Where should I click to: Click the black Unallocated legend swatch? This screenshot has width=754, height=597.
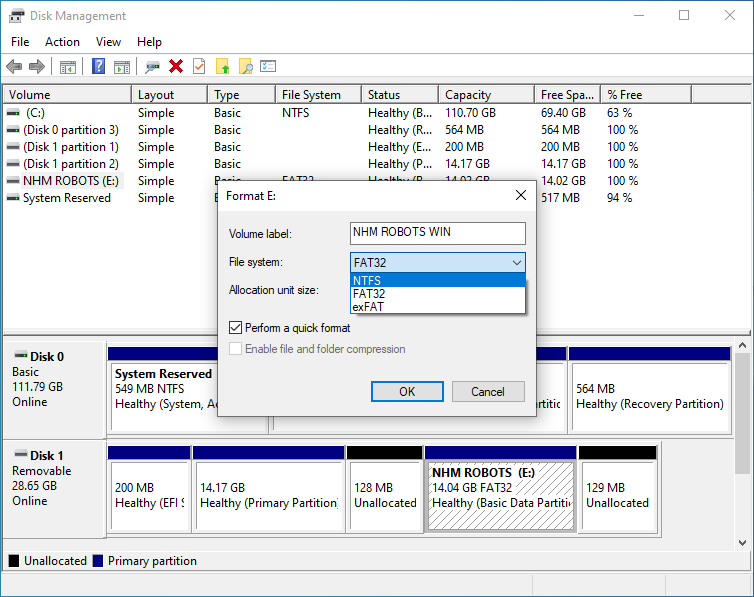click(14, 560)
